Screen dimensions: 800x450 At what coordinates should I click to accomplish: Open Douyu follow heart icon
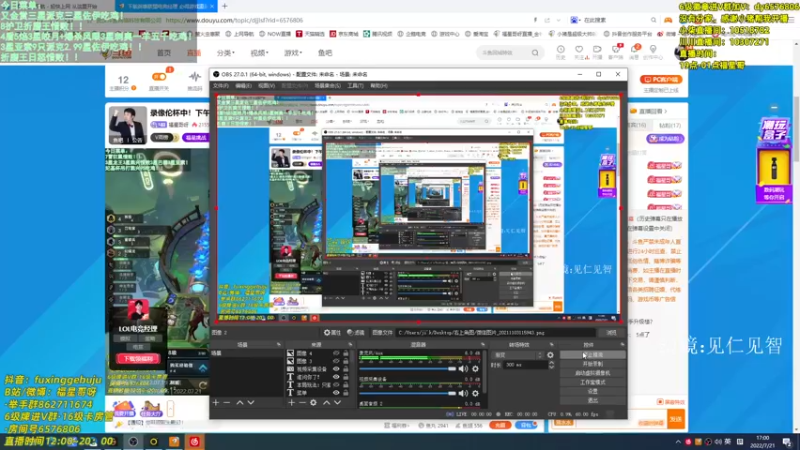[x=579, y=50]
